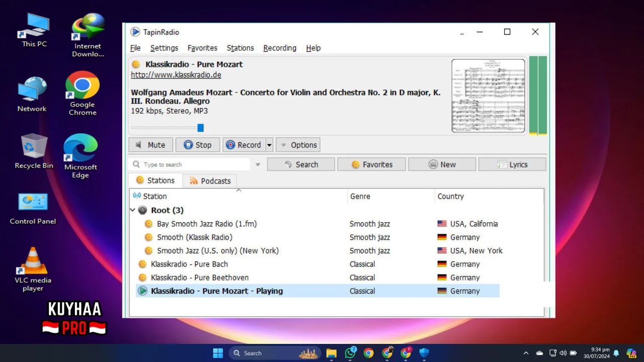
Task: Show hidden system tray icons
Action: (526, 353)
